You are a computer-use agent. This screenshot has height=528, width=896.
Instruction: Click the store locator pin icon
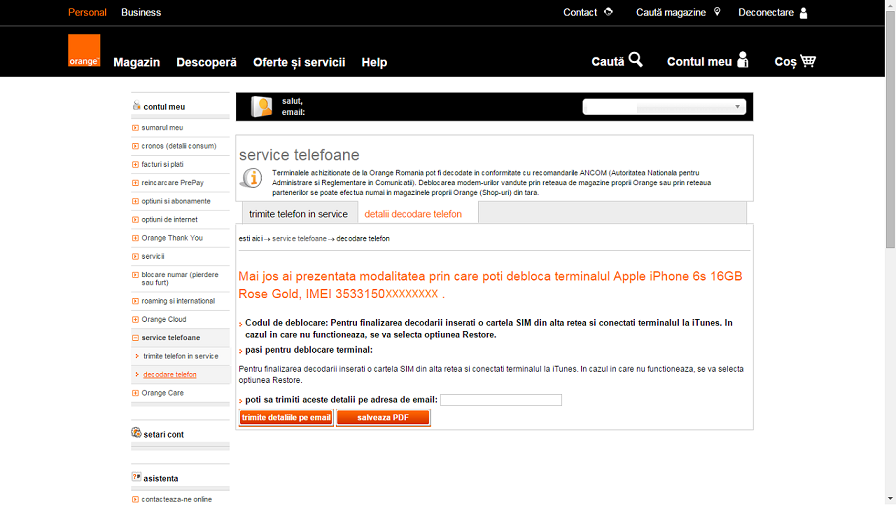(x=717, y=11)
